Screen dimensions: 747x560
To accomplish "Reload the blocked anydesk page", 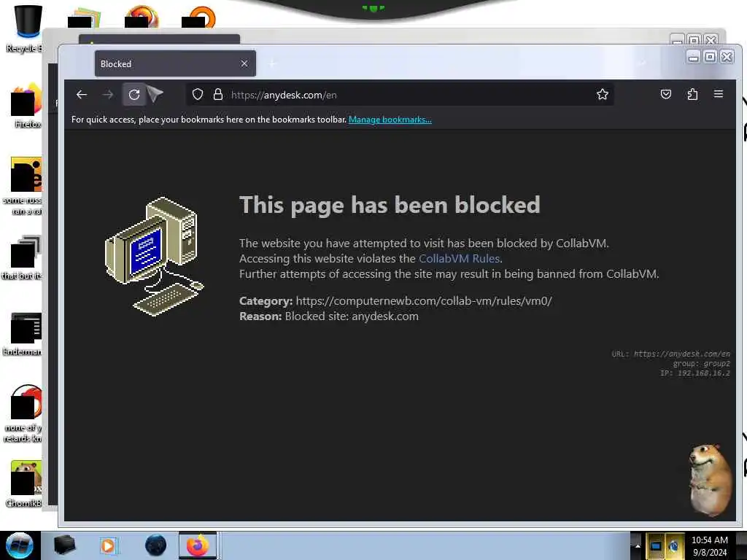I will (134, 95).
